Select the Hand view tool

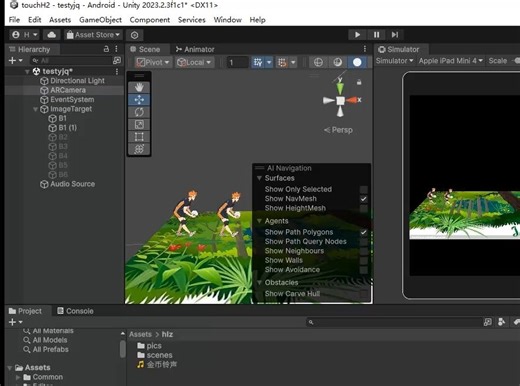[x=139, y=87]
